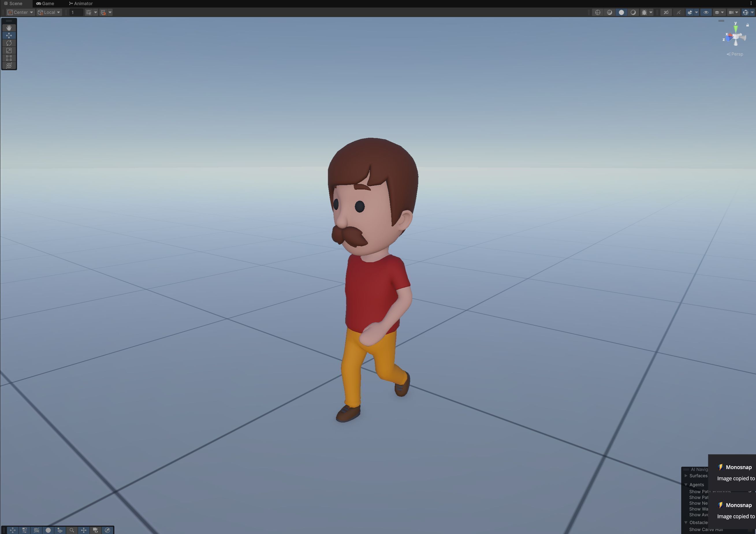Select Unlit draw mode solid circle
Image resolution: width=756 pixels, height=534 pixels.
coord(621,12)
